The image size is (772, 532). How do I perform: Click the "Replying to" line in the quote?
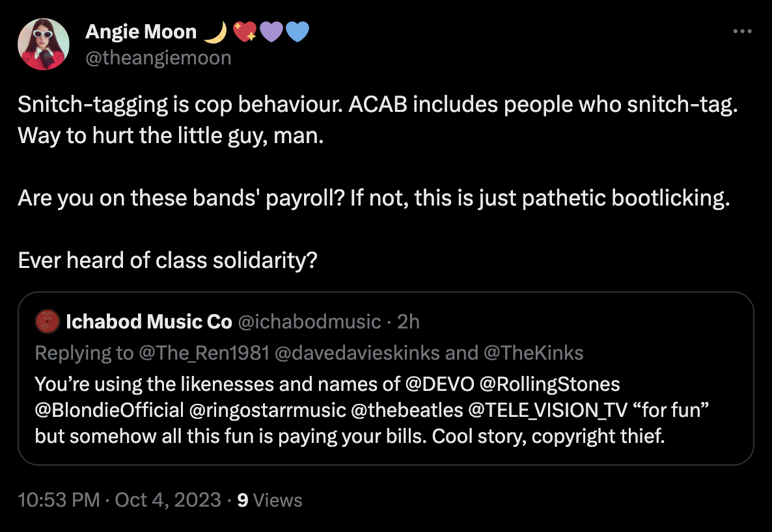(309, 352)
